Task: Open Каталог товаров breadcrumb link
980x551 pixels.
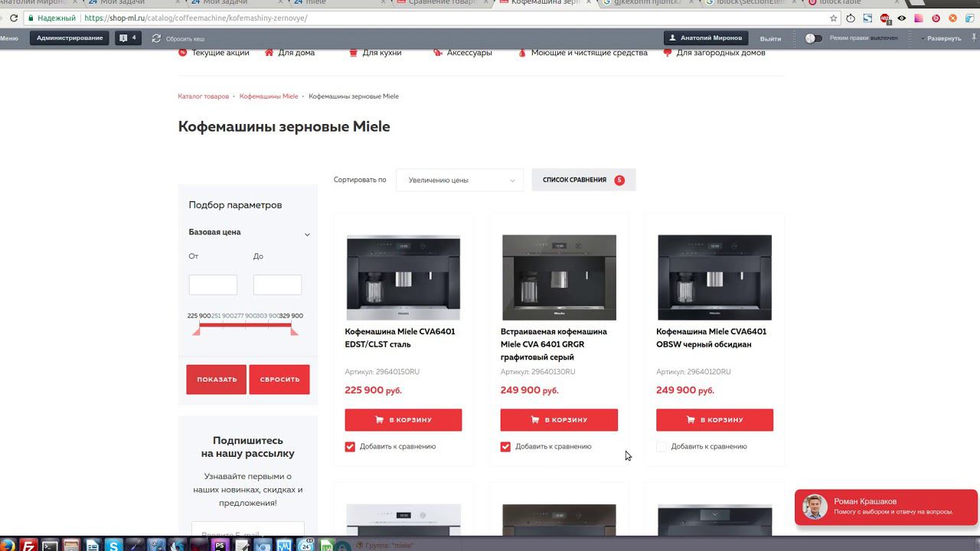Action: coord(203,96)
